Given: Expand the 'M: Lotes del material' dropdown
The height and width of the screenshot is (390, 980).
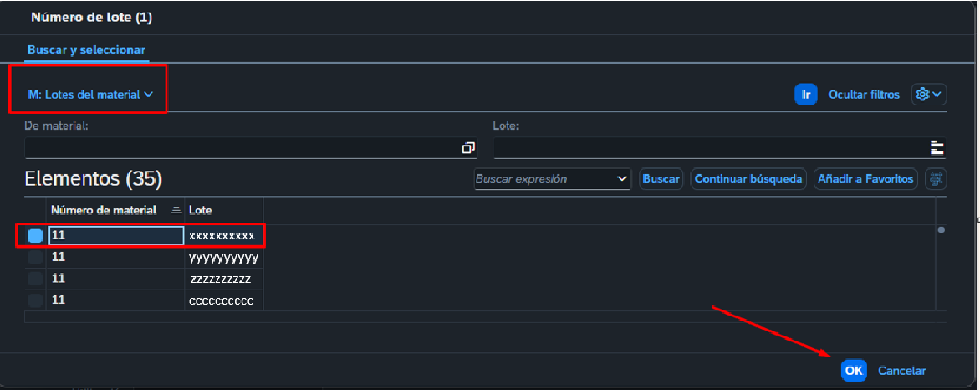Looking at the screenshot, I should 90,95.
